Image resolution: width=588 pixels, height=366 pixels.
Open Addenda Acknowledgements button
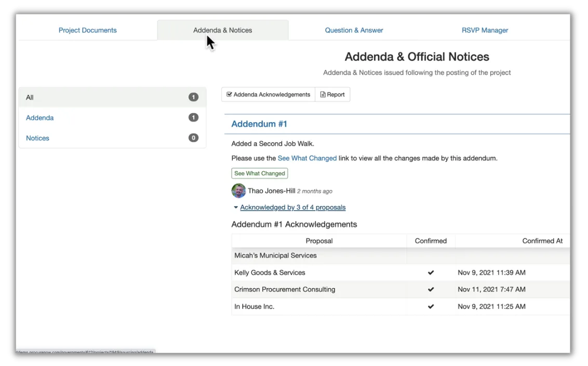(268, 94)
